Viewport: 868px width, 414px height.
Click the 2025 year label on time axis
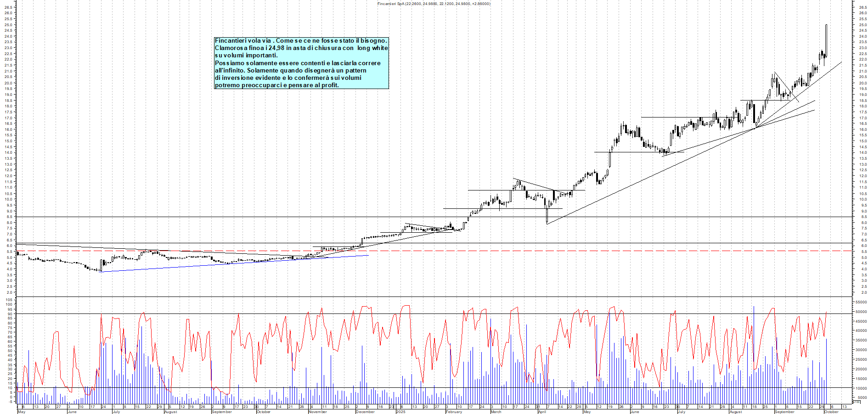(400, 412)
